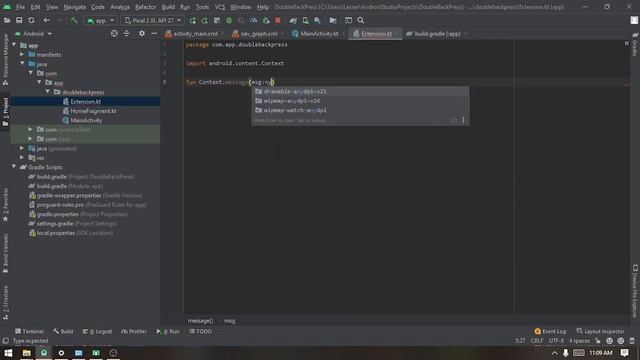The height and width of the screenshot is (360, 640).
Task: Open the Event Log
Action: click(550, 331)
